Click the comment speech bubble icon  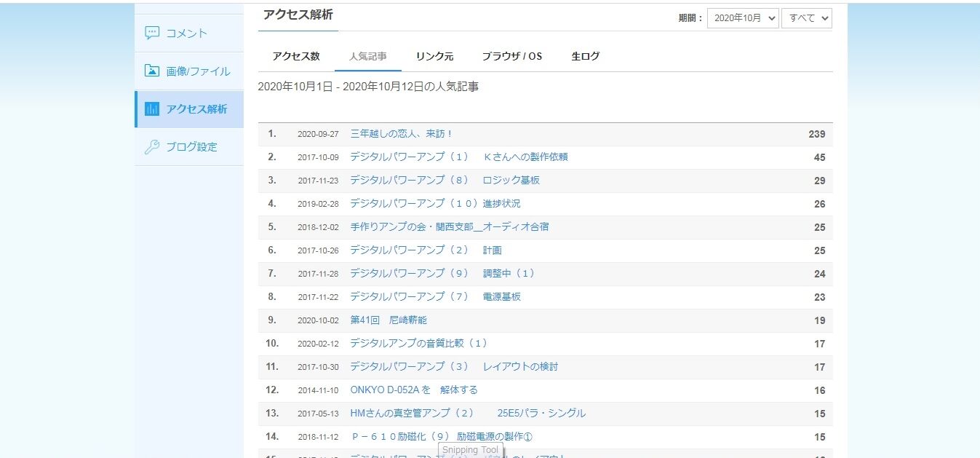pyautogui.click(x=152, y=33)
